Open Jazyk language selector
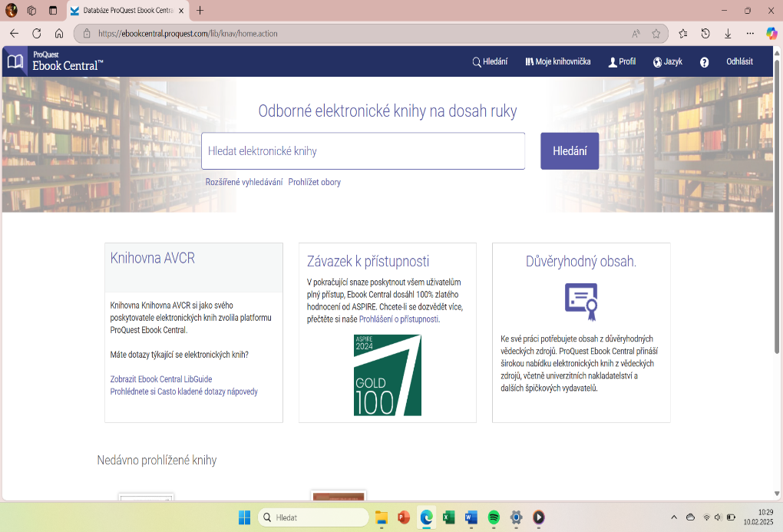The image size is (783, 532). pos(667,62)
